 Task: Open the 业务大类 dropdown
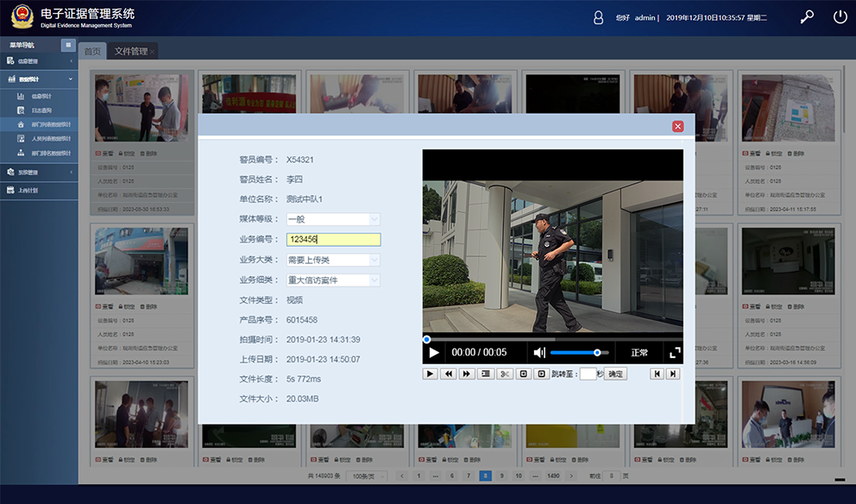[333, 260]
